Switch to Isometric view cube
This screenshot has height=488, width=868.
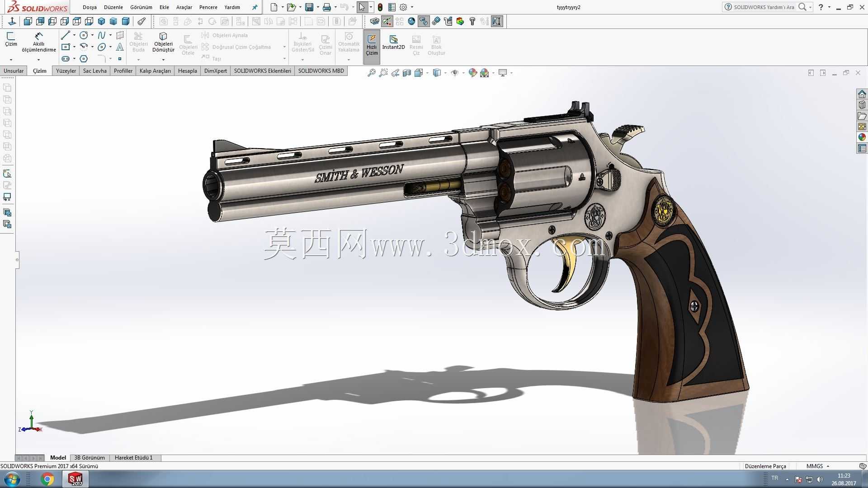point(101,21)
